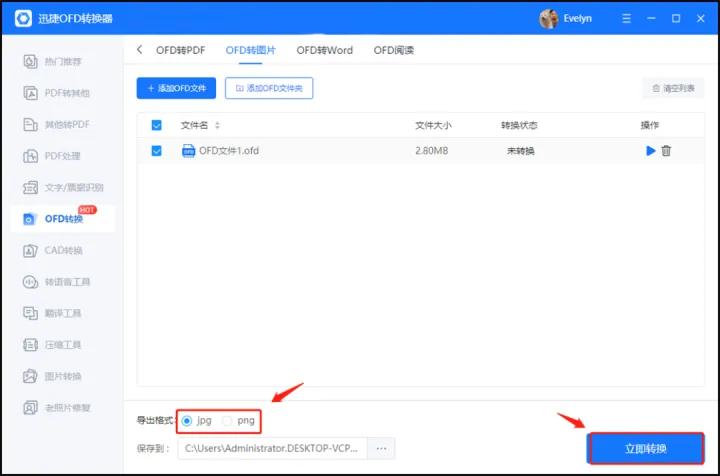Click the 立即转换 button

646,448
